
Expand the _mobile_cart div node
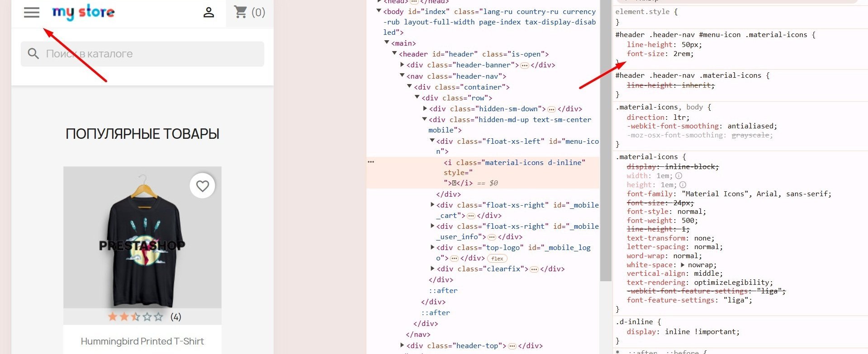pos(432,205)
